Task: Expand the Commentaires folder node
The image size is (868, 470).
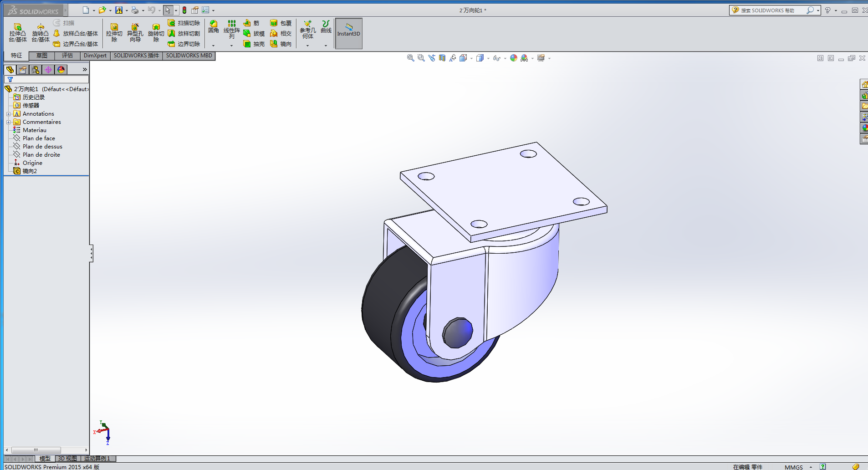Action: point(8,122)
